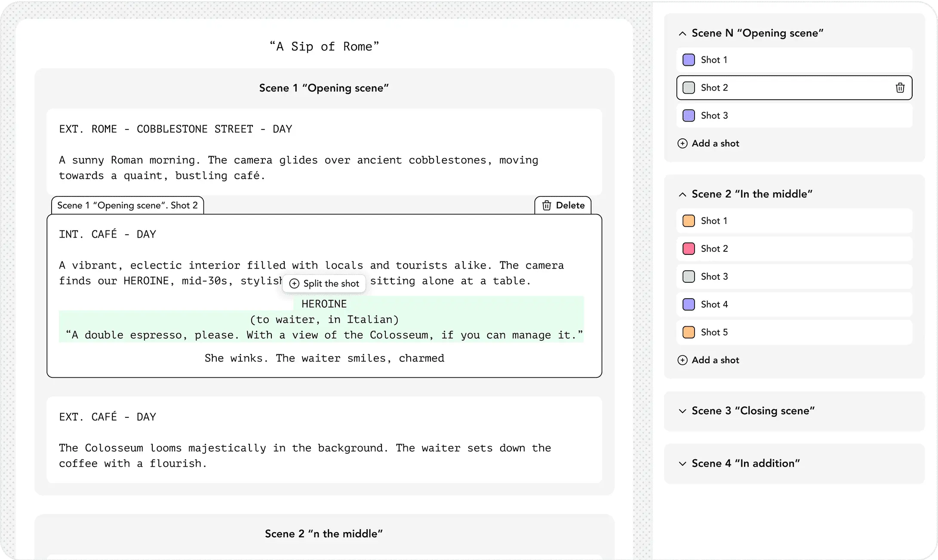
Task: Click Shot 4's purple color chip in Scene 2
Action: pos(689,304)
